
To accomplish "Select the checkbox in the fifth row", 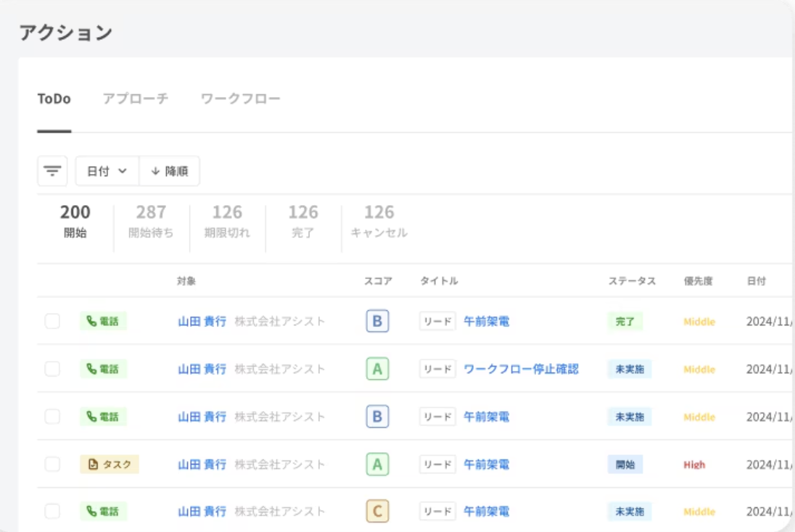I will tap(52, 512).
